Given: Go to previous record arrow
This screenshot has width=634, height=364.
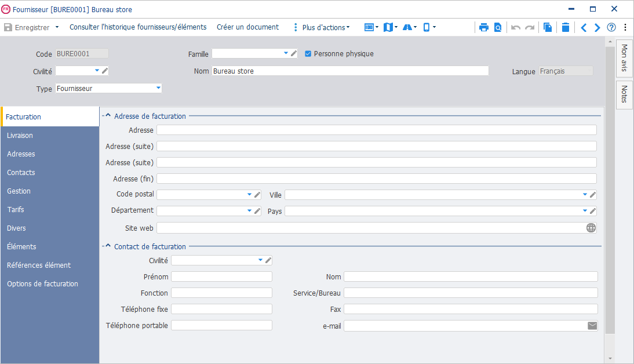Looking at the screenshot, I should coord(584,27).
